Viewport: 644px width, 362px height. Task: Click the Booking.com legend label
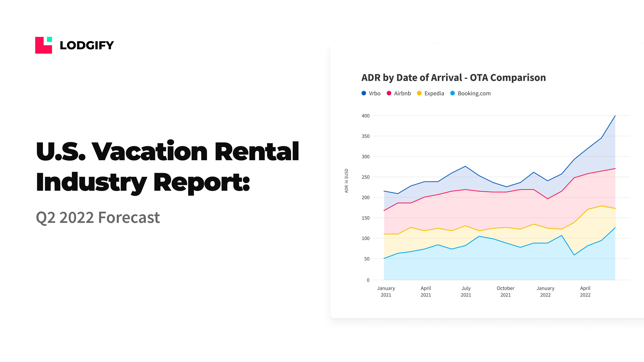point(474,94)
